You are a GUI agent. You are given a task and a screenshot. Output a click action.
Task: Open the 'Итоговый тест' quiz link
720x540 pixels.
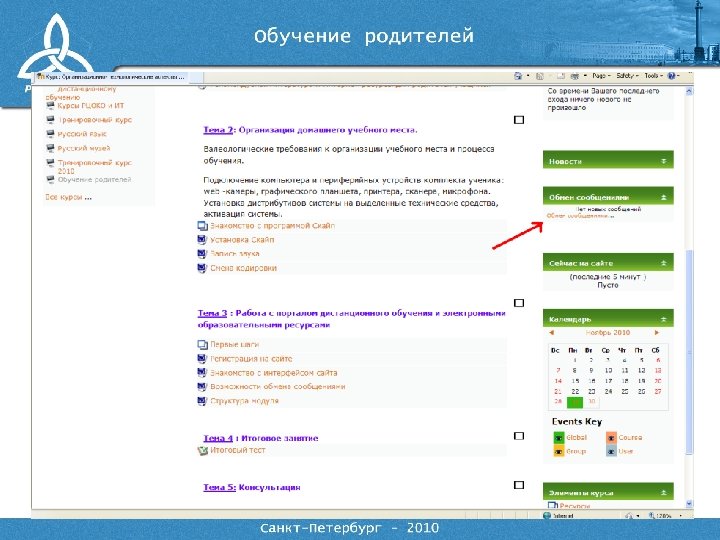(238, 450)
